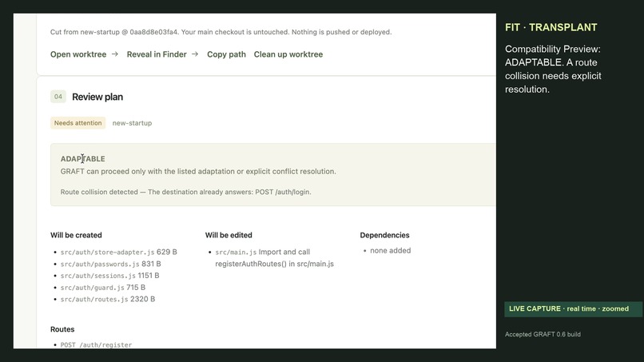Click the new-startup label
This screenshot has width=644, height=362.
pos(133,123)
